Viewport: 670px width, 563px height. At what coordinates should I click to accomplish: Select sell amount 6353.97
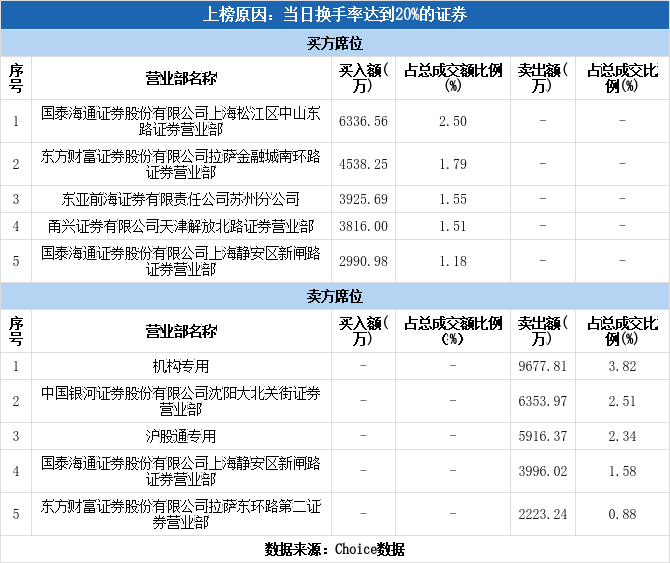(543, 402)
